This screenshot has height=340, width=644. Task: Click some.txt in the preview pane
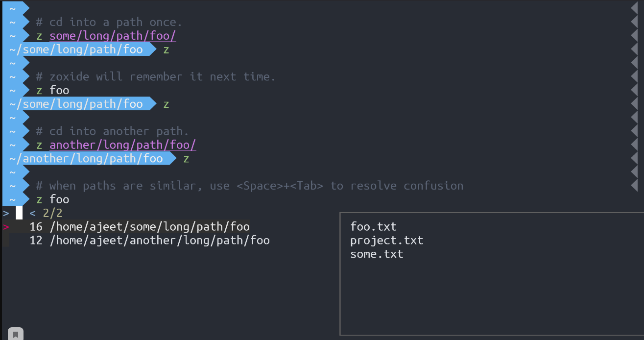[x=377, y=254]
